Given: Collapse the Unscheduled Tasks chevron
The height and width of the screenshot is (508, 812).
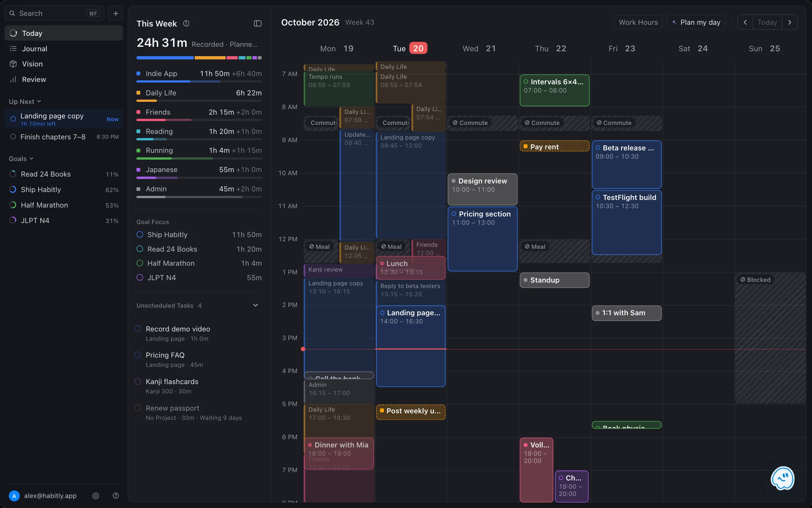Looking at the screenshot, I should (x=255, y=305).
